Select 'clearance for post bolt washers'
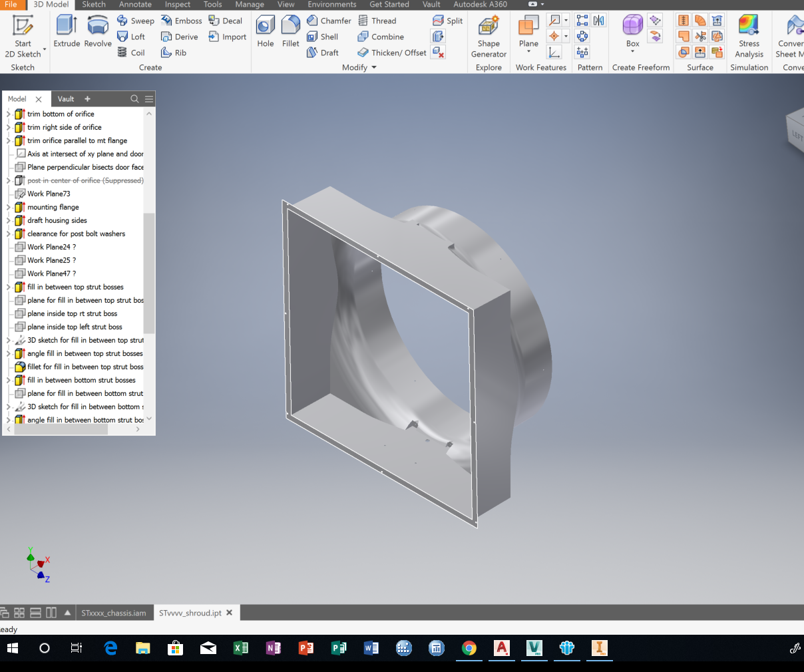The image size is (804, 672). [x=76, y=234]
